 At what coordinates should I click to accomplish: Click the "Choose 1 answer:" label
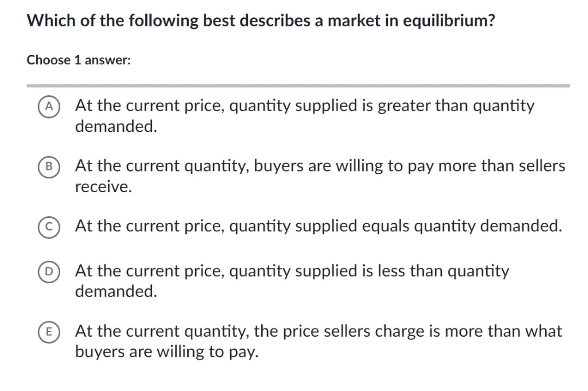click(79, 60)
